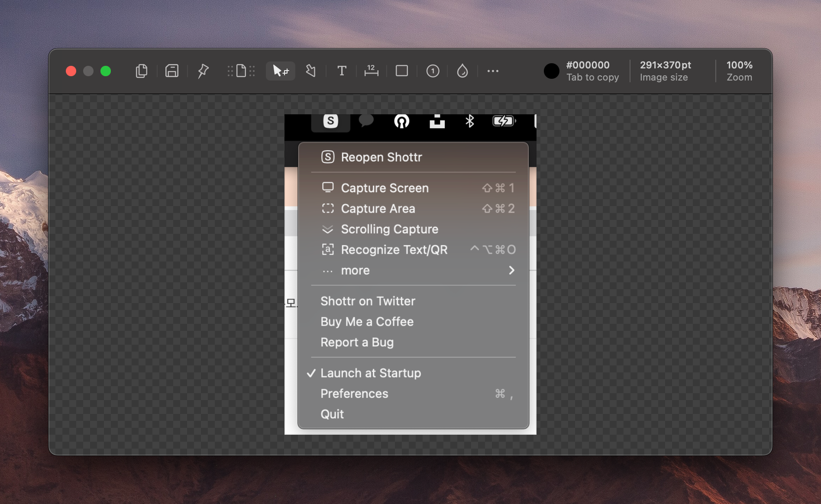Select the pointer/crop selection tool
Image resolution: width=821 pixels, height=504 pixels.
(281, 71)
